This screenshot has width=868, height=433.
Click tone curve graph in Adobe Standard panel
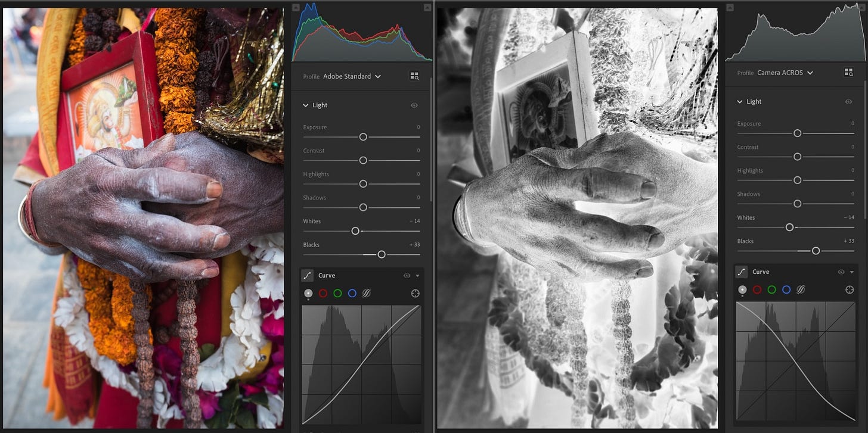[362, 365]
